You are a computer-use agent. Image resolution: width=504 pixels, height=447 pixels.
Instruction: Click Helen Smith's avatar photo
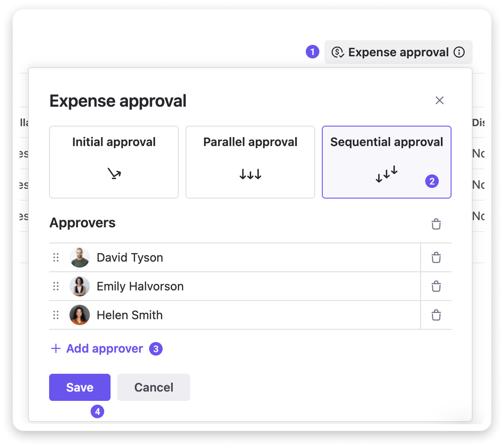tap(80, 315)
